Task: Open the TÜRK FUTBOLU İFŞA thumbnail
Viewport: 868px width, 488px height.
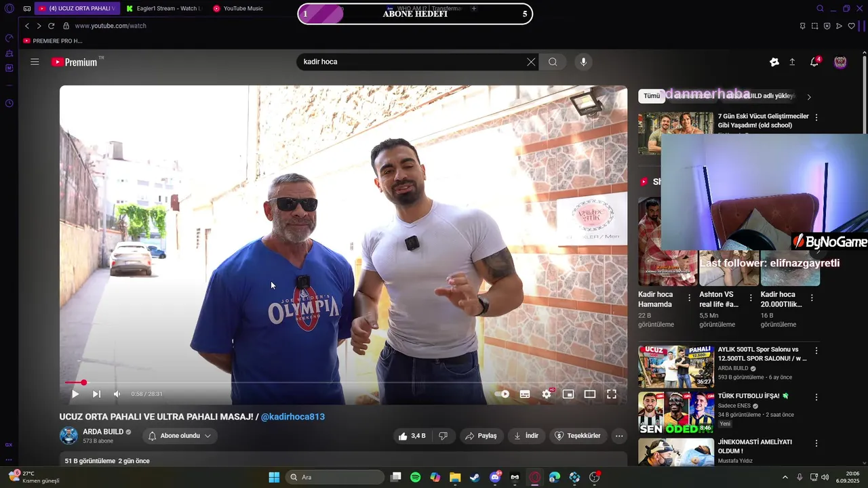Action: click(x=675, y=413)
